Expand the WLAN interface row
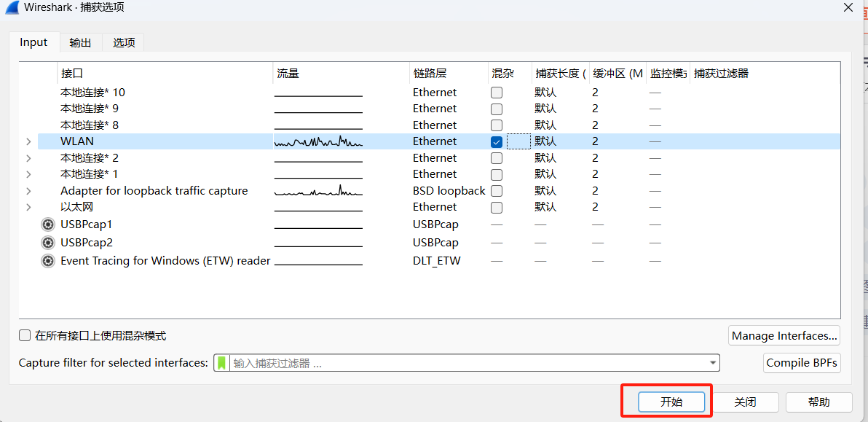This screenshot has width=868, height=422. click(28, 142)
